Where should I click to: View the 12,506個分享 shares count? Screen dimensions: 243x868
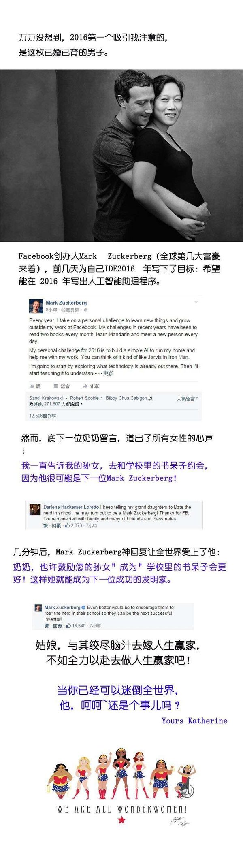pyautogui.click(x=43, y=416)
